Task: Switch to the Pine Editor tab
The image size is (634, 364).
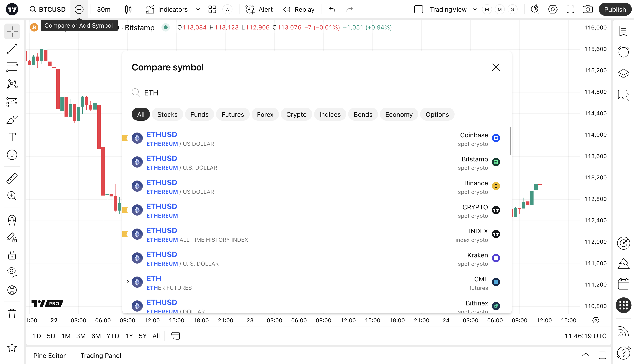Action: pyautogui.click(x=49, y=355)
